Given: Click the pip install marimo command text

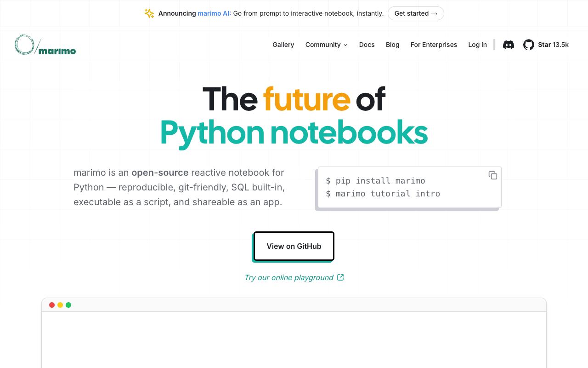Looking at the screenshot, I should click(380, 181).
